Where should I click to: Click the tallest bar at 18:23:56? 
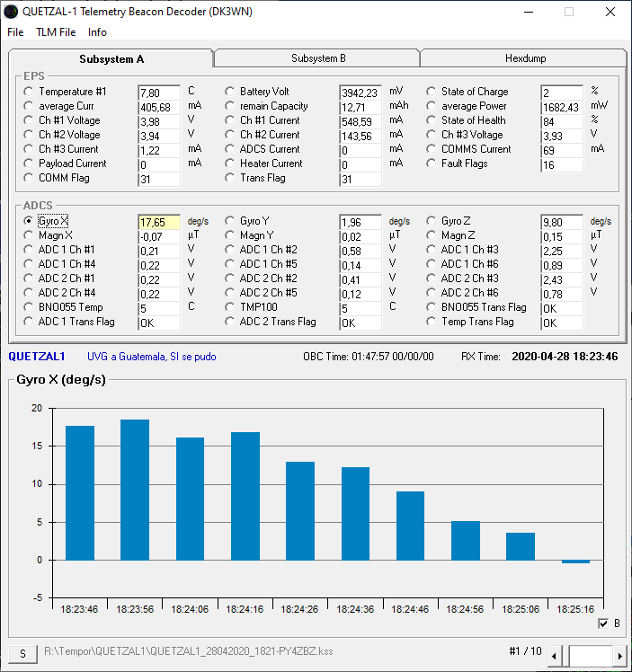coord(135,490)
